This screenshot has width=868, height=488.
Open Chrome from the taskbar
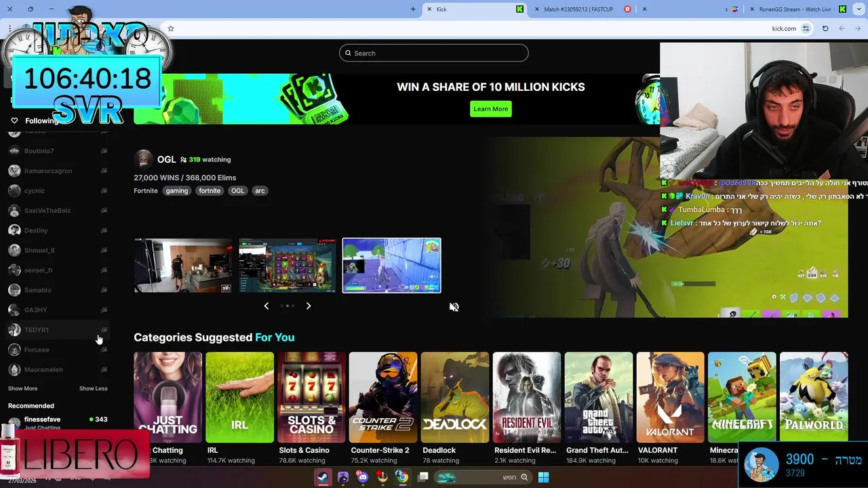[x=402, y=477]
